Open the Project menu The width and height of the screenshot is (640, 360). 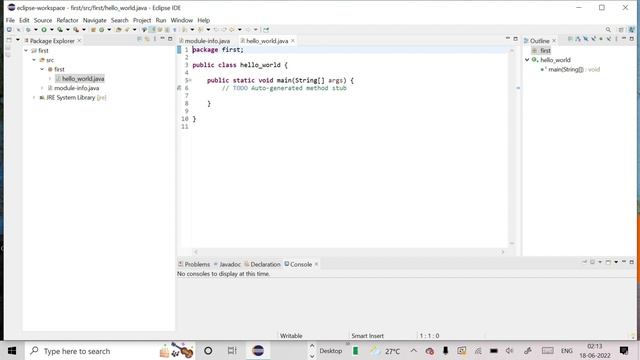[142, 20]
